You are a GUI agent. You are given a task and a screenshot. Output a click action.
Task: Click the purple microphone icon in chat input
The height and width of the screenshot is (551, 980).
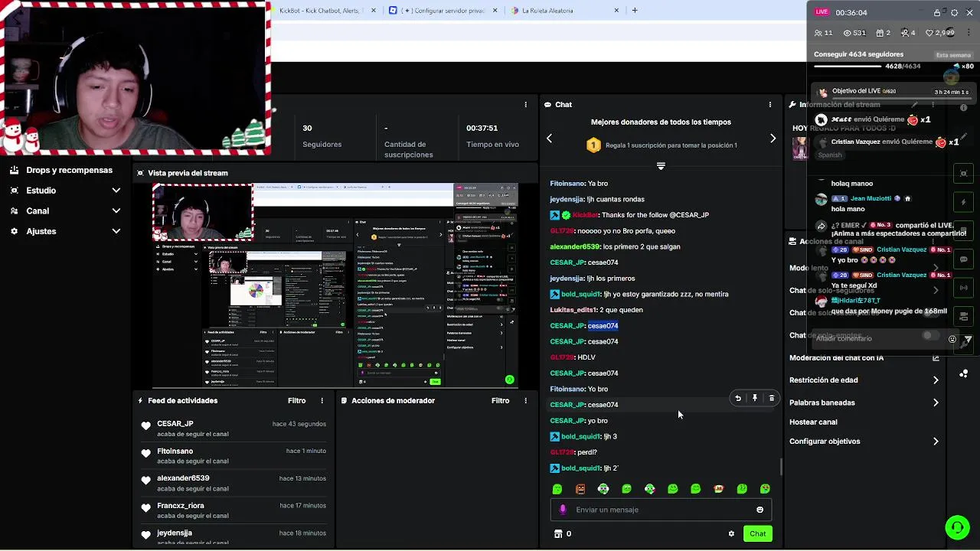(563, 510)
